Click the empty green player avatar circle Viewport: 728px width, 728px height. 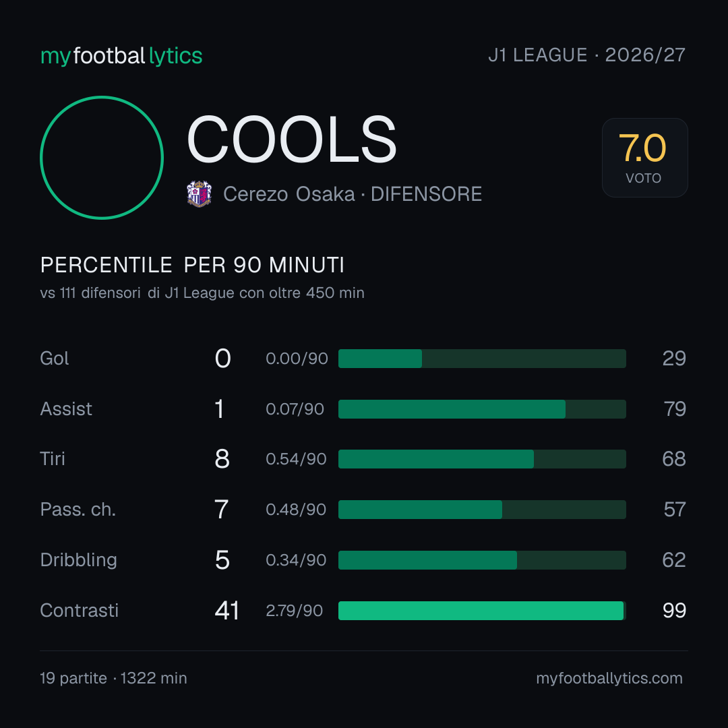pyautogui.click(x=102, y=157)
